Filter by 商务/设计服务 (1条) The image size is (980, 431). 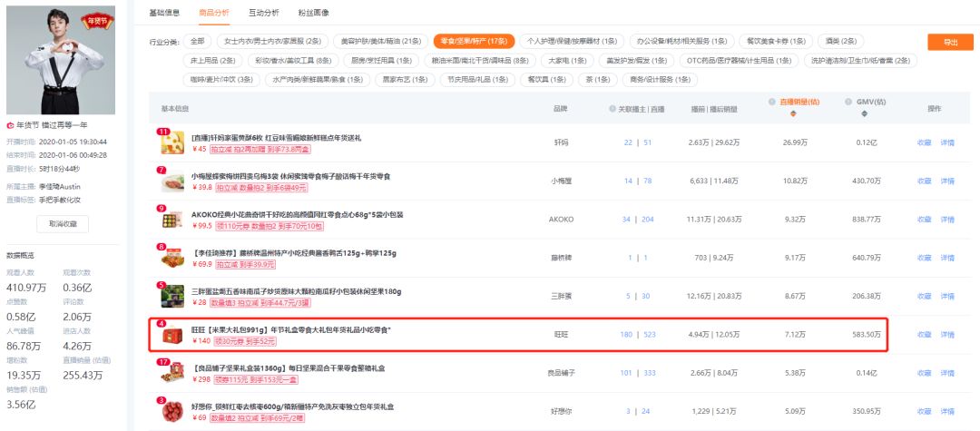pyautogui.click(x=660, y=80)
